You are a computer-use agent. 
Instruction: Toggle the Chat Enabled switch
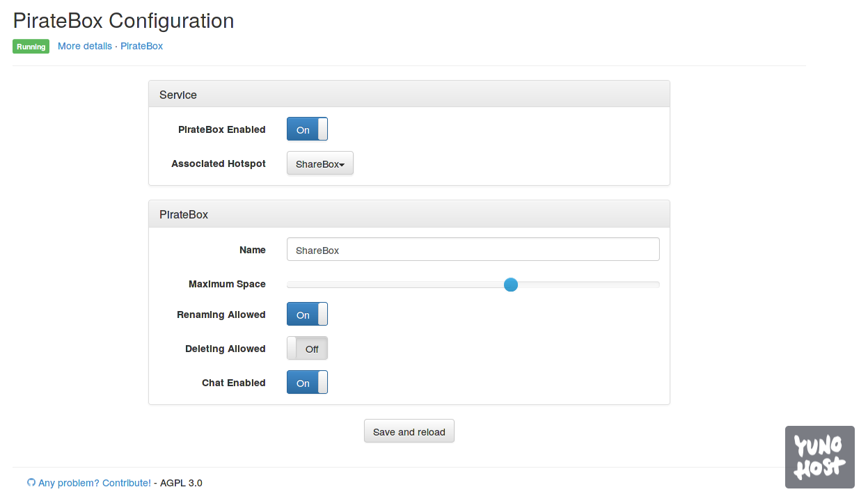[x=307, y=383]
